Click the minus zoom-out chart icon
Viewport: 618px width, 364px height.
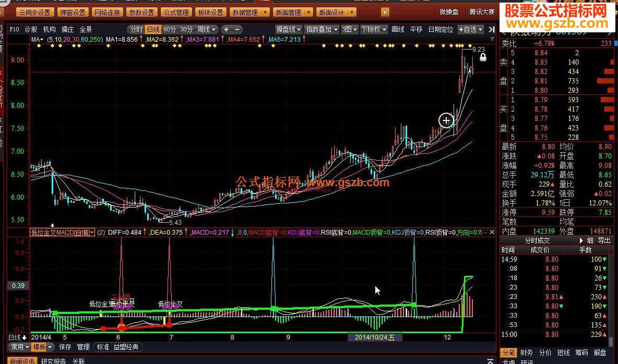coord(237,30)
